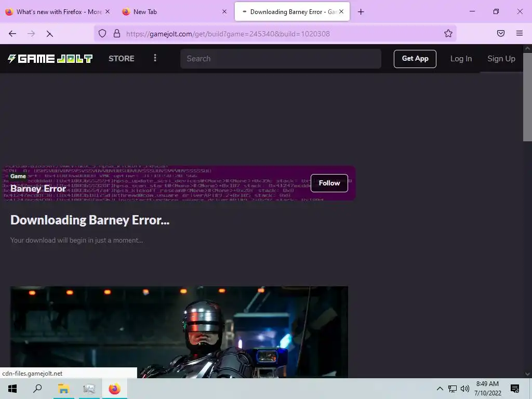Select the Downloading Barney Error tab

click(292, 12)
